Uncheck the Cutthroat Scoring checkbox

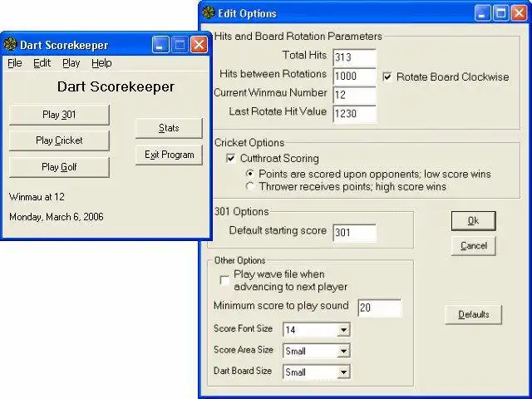(x=231, y=158)
